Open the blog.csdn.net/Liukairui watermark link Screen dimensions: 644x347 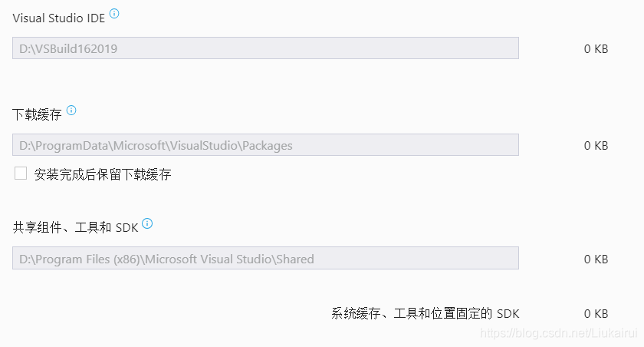tap(559, 333)
